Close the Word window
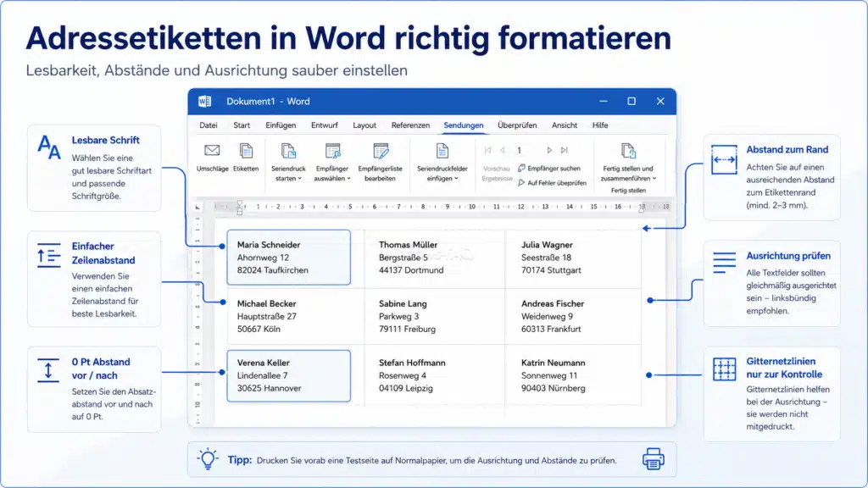This screenshot has width=868, height=488. [x=660, y=102]
